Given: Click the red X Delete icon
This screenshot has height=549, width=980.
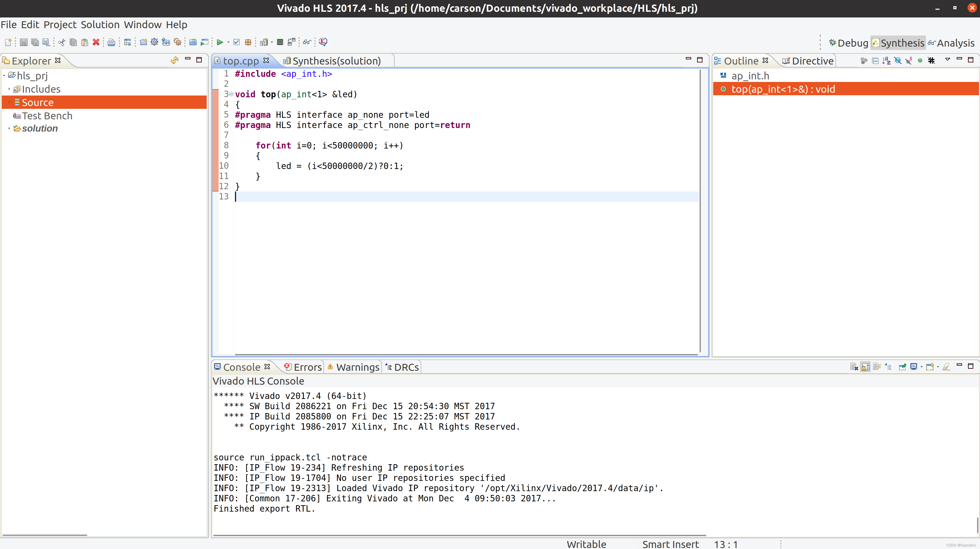Looking at the screenshot, I should [x=96, y=42].
